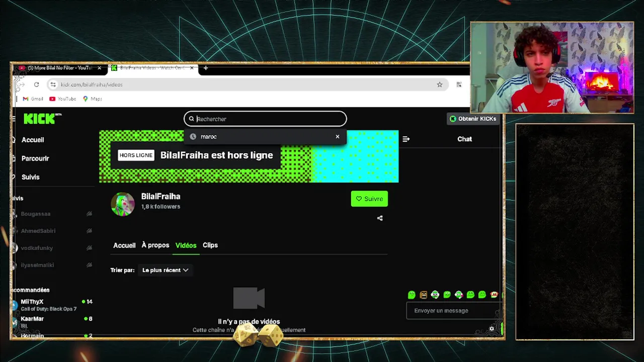Insert the fourth green blob emote
Image resolution: width=644 pixels, height=362 pixels.
point(447,295)
